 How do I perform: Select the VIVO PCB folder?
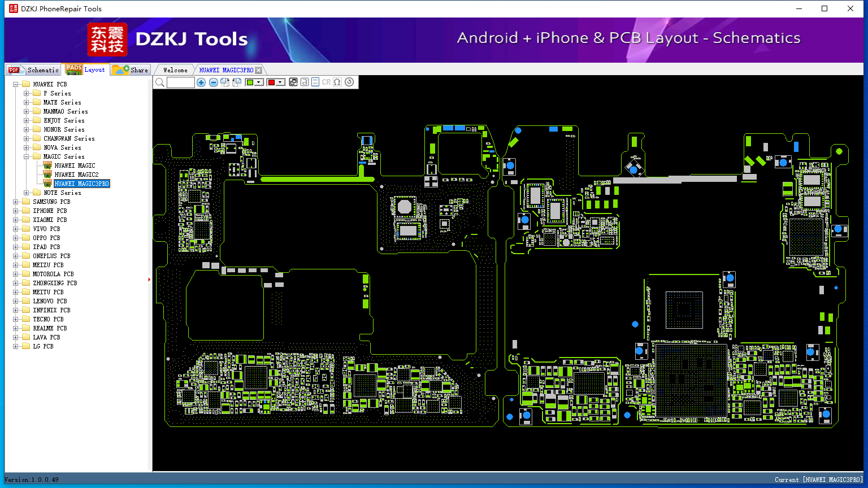pos(46,229)
